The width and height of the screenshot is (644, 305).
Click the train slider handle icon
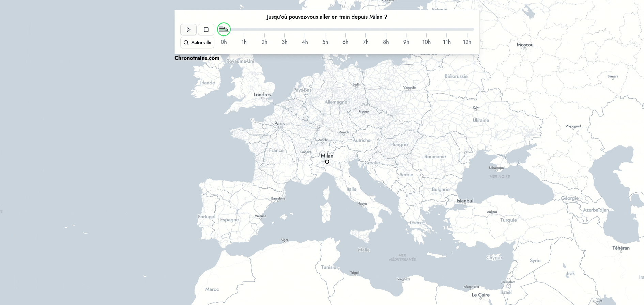[x=224, y=29]
